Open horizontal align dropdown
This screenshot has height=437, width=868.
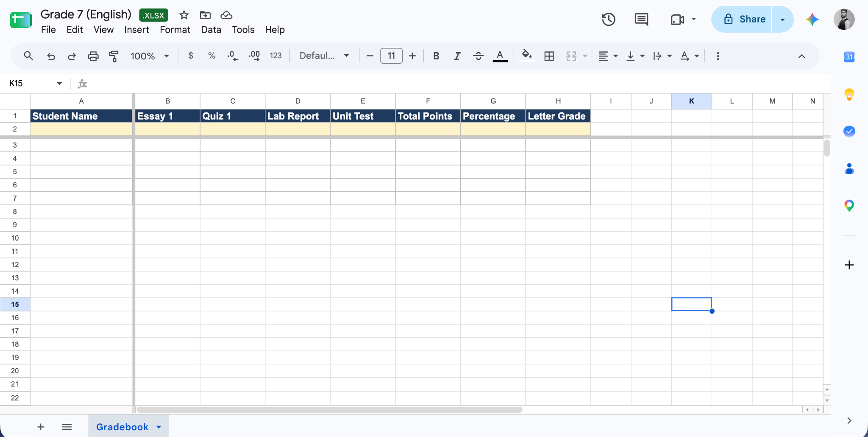click(x=608, y=56)
